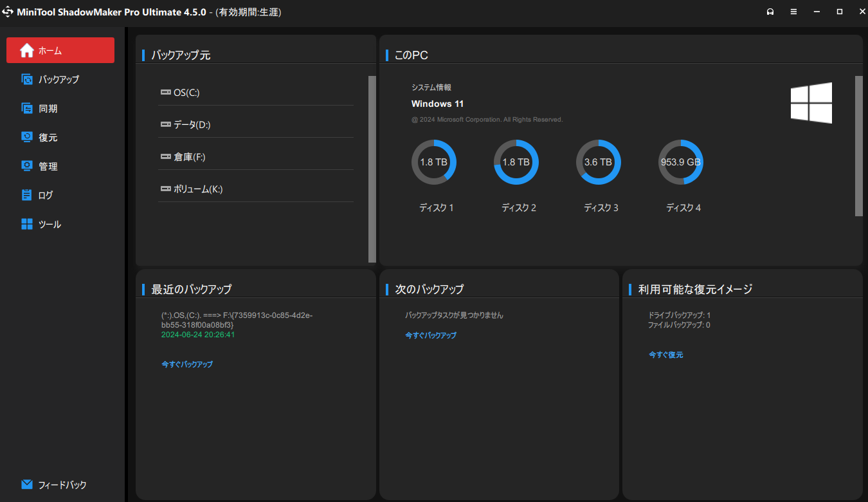868x502 pixels.
Task: Click the 今すぐ復元 link
Action: click(666, 355)
